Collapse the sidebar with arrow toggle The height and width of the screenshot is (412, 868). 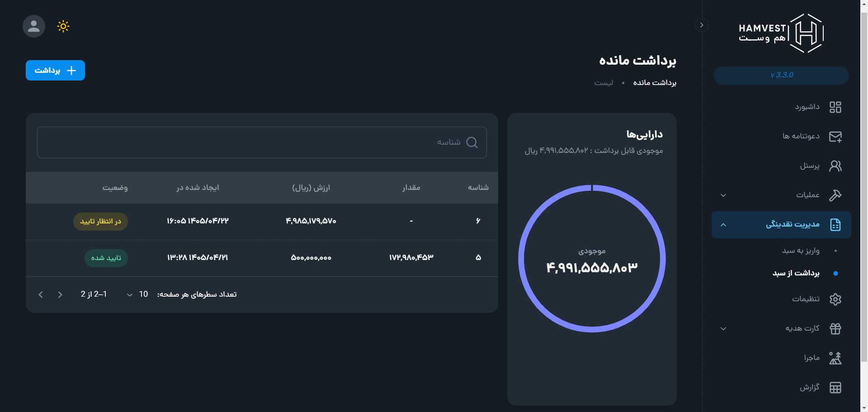click(x=702, y=25)
